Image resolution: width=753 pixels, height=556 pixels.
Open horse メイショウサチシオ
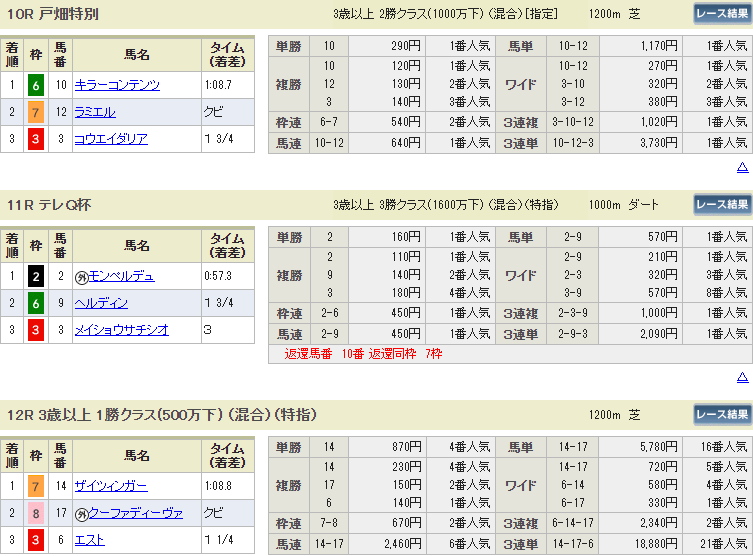pyautogui.click(x=121, y=330)
